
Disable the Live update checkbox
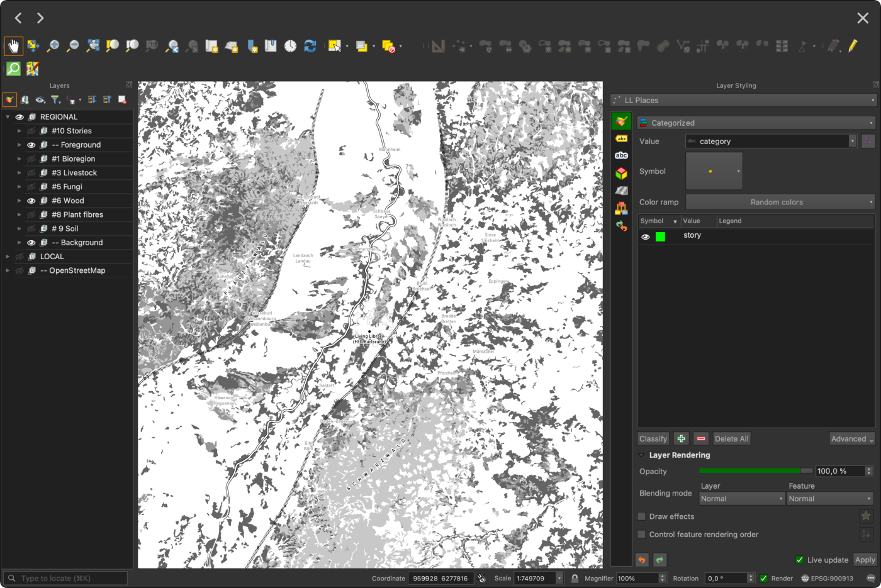point(800,560)
